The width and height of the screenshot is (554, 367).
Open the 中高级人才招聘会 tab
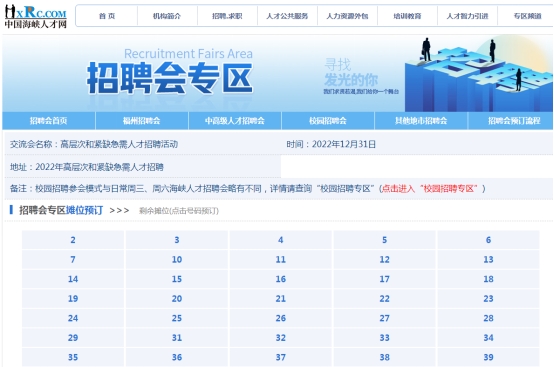(x=235, y=121)
